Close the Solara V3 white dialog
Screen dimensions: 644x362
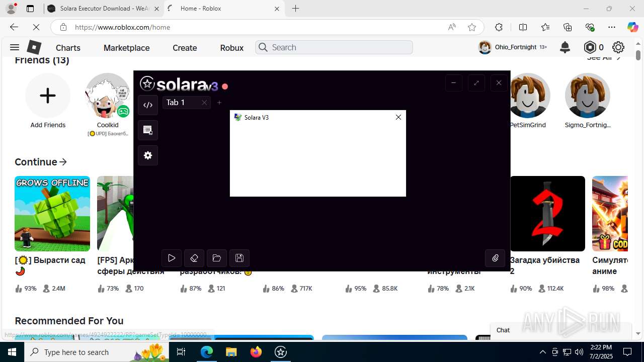398,117
